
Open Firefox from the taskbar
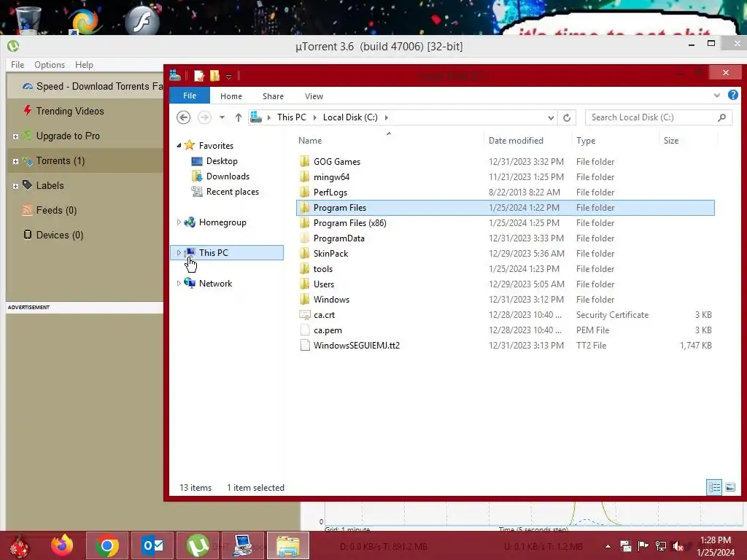(x=62, y=545)
